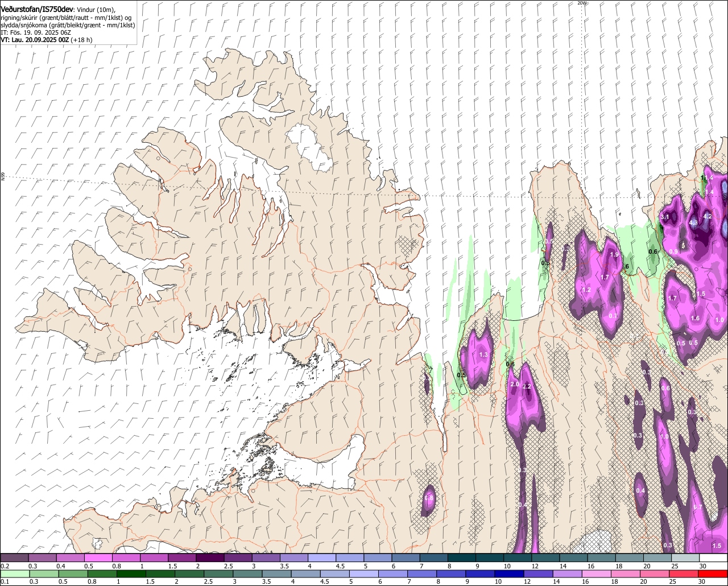
Task: Select the lavender swatch above the top-row 4 label
Action: click(x=322, y=558)
